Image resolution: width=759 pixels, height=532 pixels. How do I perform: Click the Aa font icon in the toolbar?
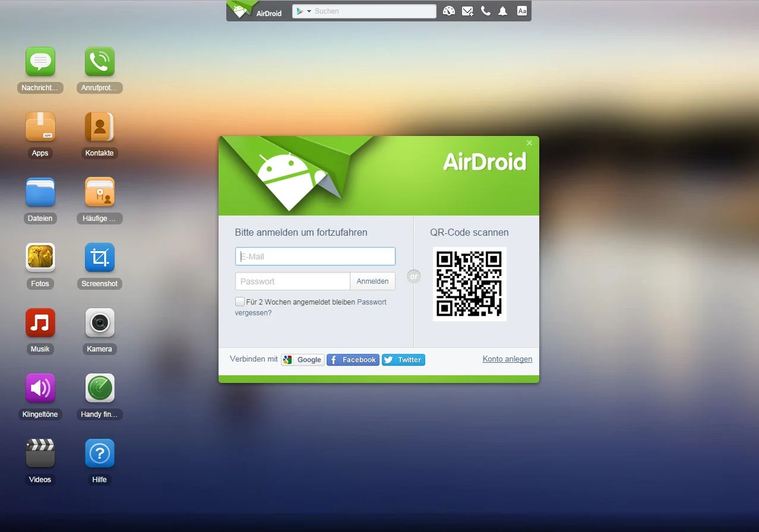pyautogui.click(x=521, y=11)
